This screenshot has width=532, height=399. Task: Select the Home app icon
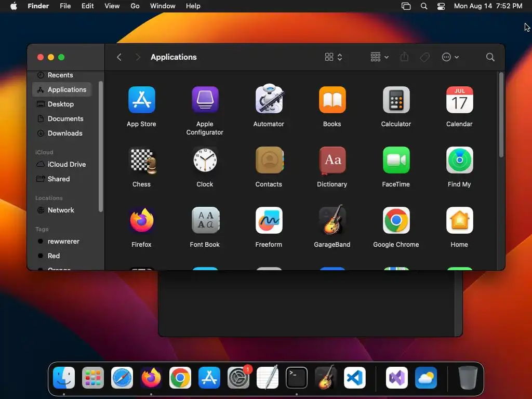(x=459, y=220)
